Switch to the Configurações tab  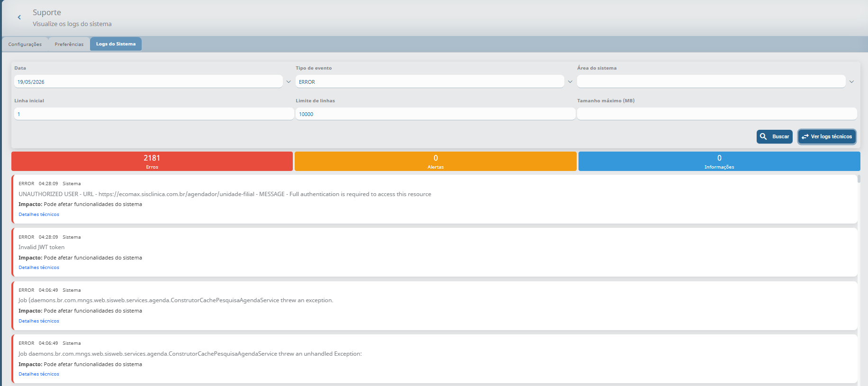(25, 44)
